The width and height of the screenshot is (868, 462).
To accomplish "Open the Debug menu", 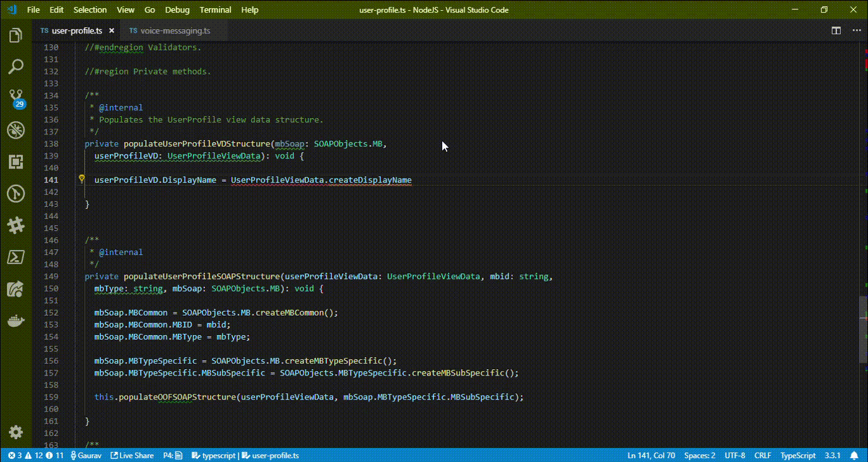I will pos(177,9).
